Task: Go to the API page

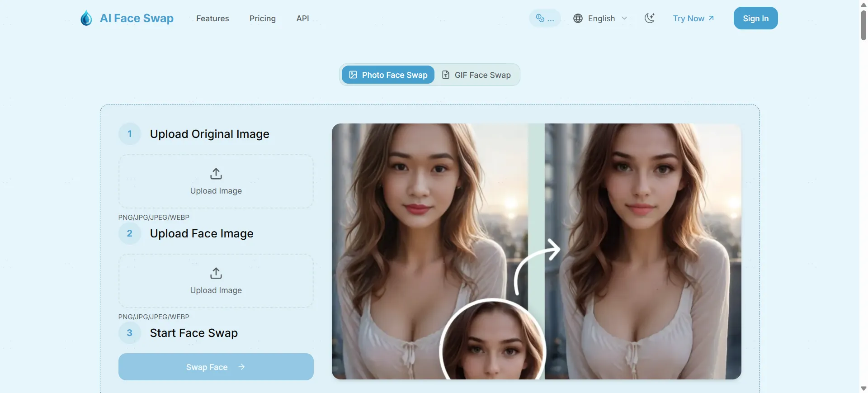Action: 302,19
